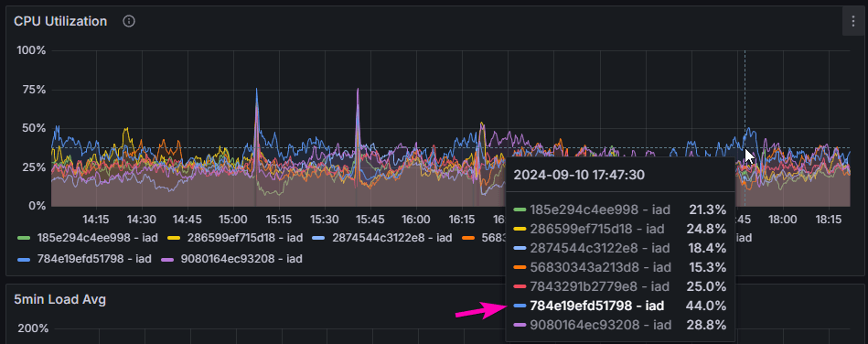Image resolution: width=868 pixels, height=344 pixels.
Task: Click the info icon beside CPU Utilization
Action: [129, 22]
